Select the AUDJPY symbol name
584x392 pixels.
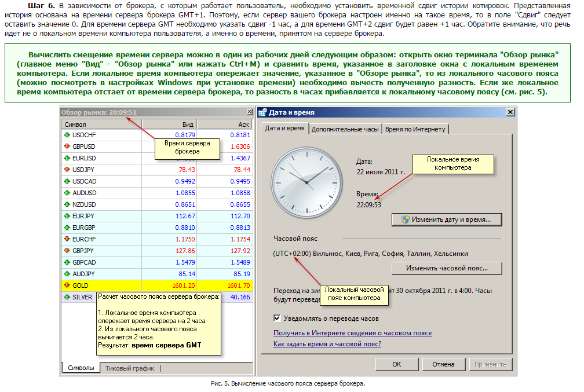click(x=83, y=274)
